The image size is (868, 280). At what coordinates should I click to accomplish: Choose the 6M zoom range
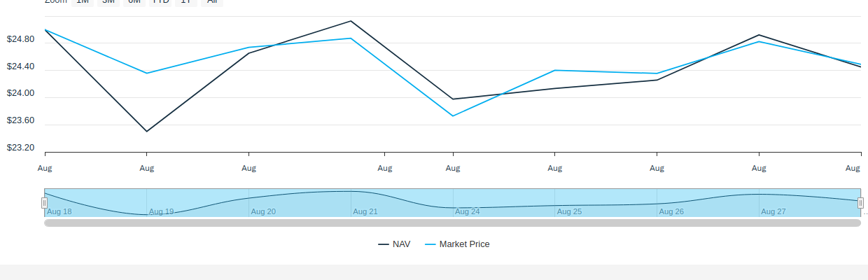point(134,2)
